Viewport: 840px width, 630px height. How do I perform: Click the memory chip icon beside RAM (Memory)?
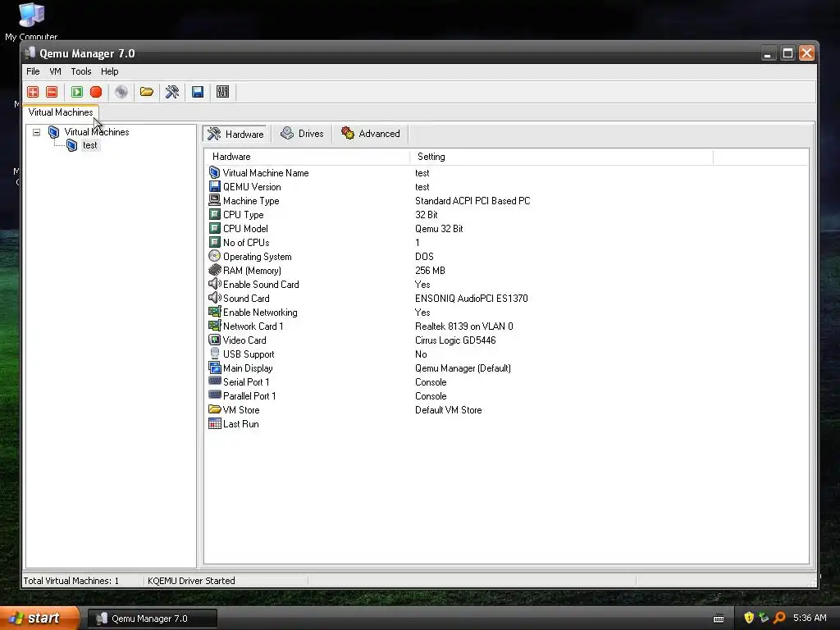pos(215,270)
